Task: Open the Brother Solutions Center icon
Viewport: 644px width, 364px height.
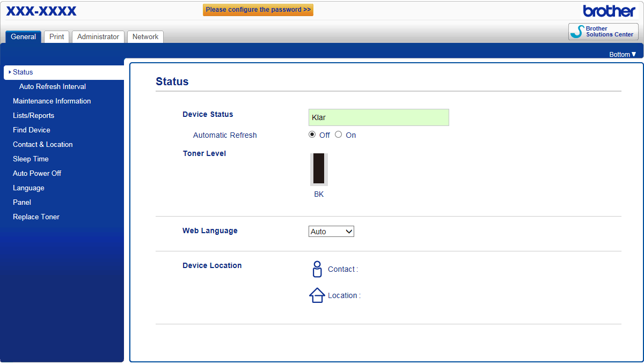Action: (x=603, y=32)
